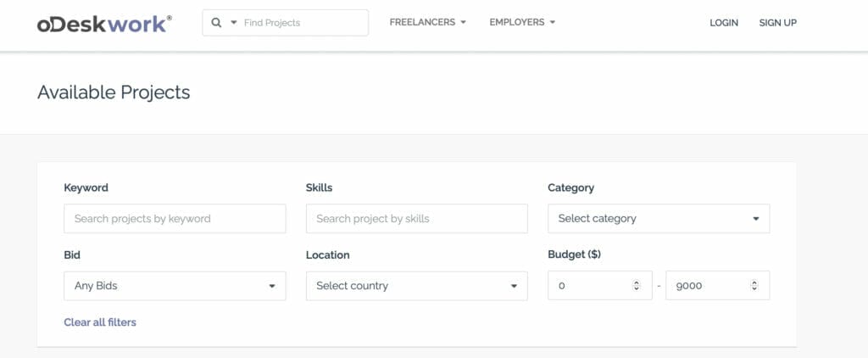868x358 pixels.
Task: Open the search type caret next to magnifier
Action: (234, 23)
